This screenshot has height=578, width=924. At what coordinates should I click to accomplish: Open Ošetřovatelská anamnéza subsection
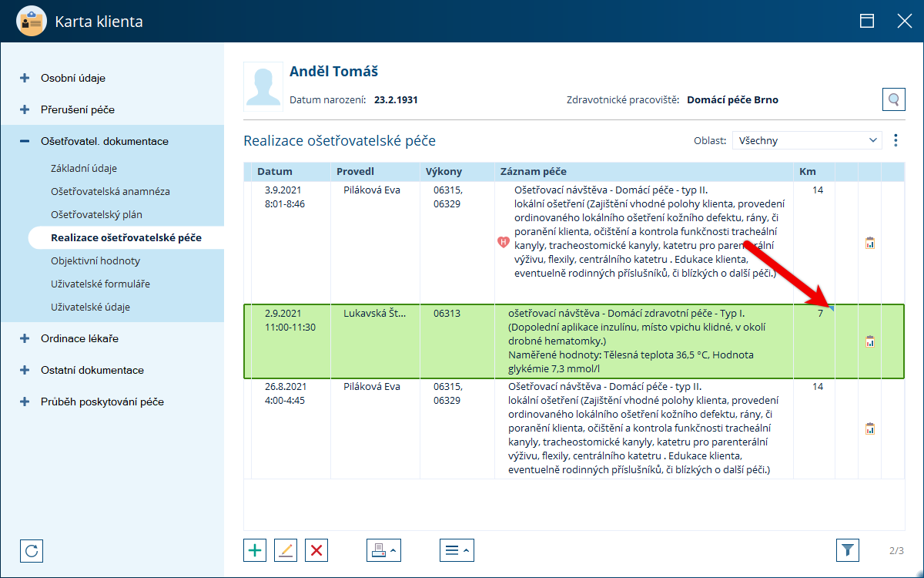(x=110, y=191)
